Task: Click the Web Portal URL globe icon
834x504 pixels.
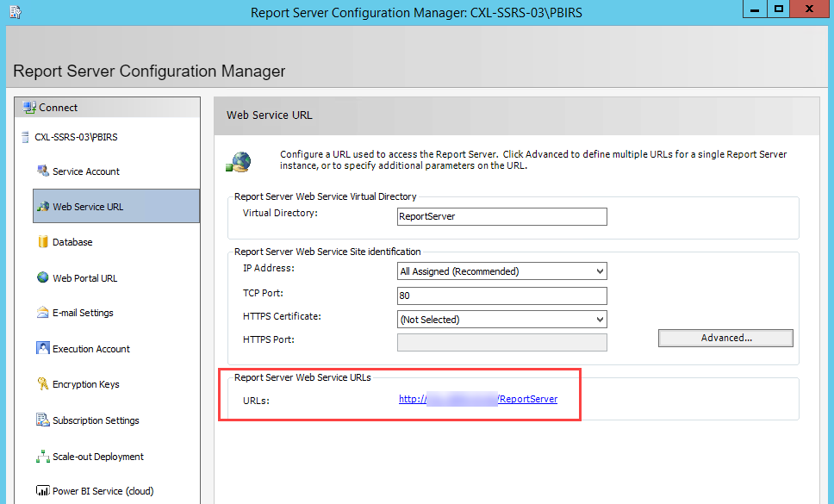Action: point(43,277)
